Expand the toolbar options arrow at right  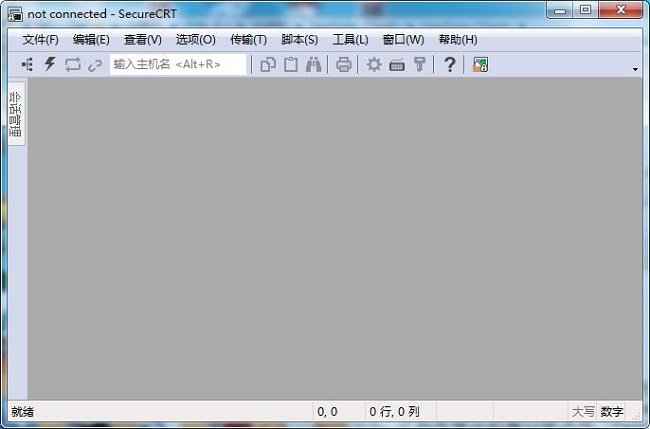(x=635, y=69)
